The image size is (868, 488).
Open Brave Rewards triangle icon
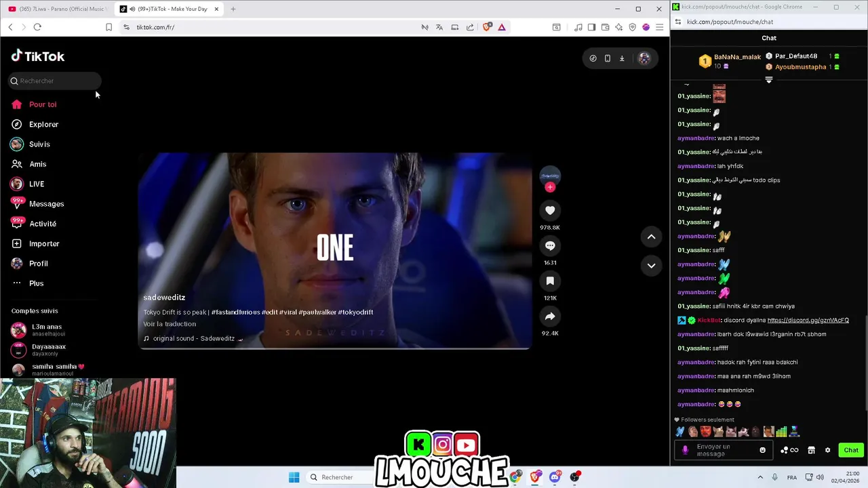(x=502, y=27)
